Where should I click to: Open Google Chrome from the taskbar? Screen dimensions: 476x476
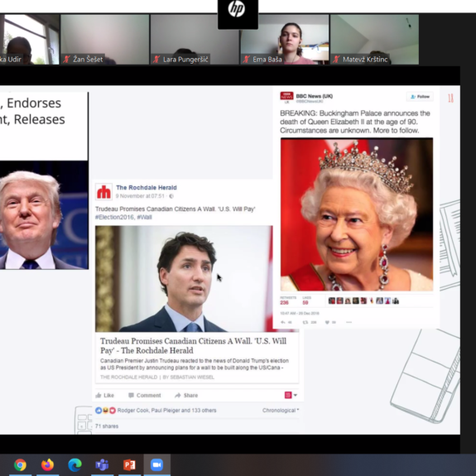point(20,464)
